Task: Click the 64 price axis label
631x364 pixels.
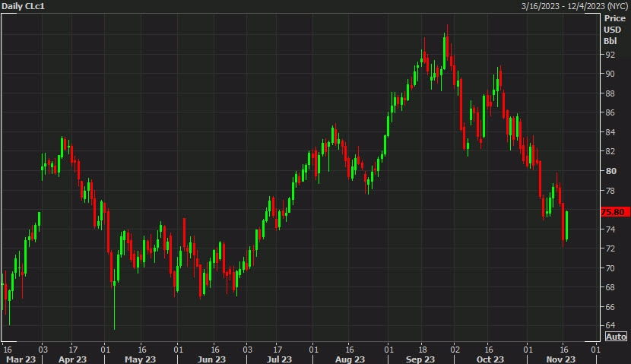Action: coord(610,325)
